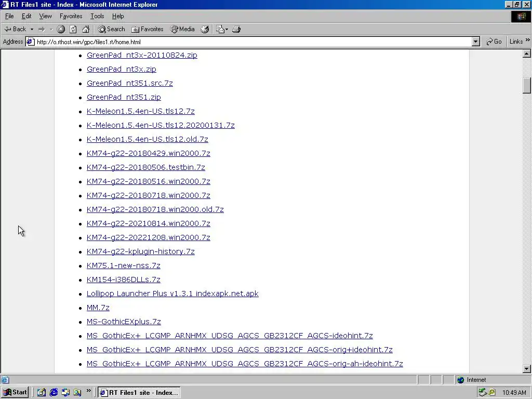Viewport: 532px width, 399px height.
Task: Download KM74-g22-20180516.win2000.7z
Action: 148,181
